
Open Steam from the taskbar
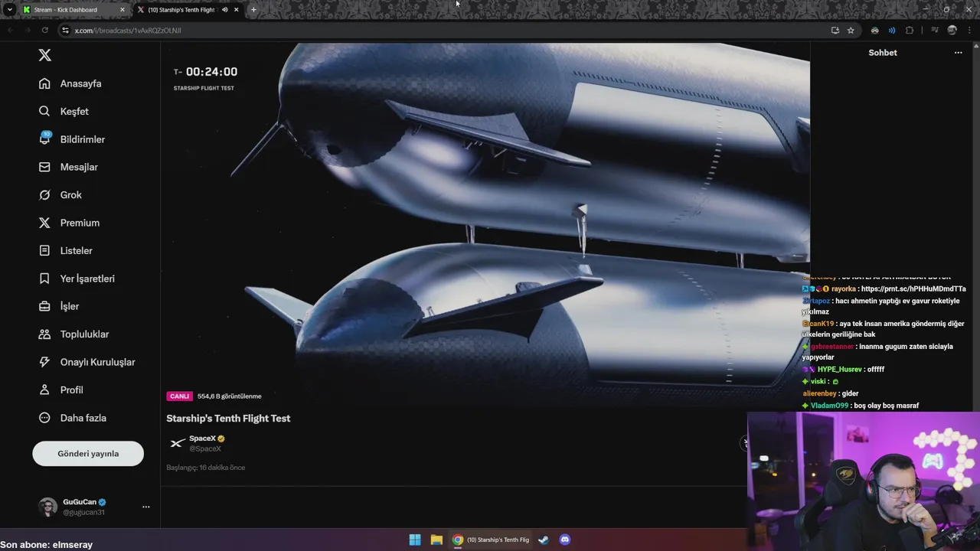coord(544,540)
